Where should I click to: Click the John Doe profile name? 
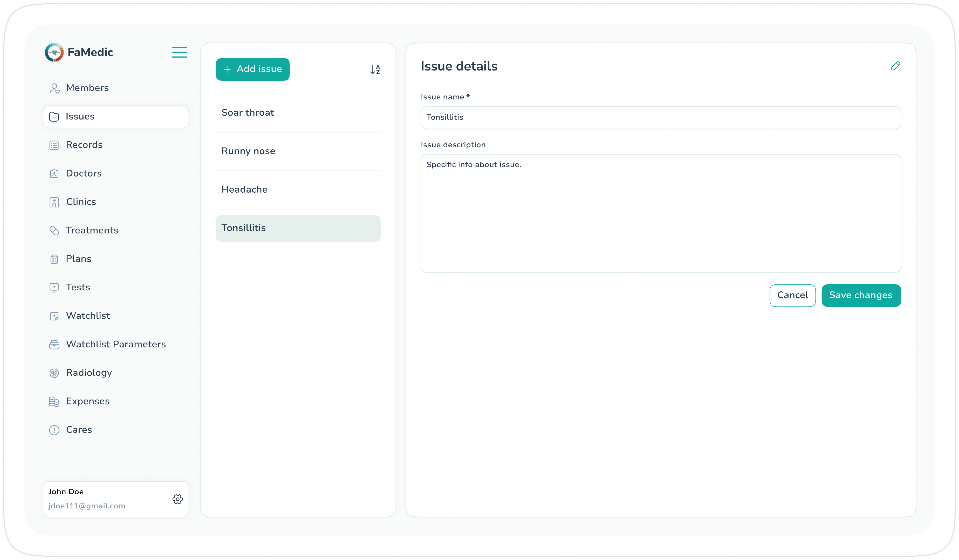(66, 492)
